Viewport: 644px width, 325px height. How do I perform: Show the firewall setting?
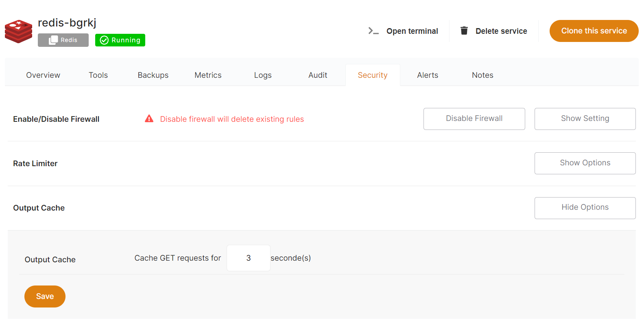tap(585, 119)
